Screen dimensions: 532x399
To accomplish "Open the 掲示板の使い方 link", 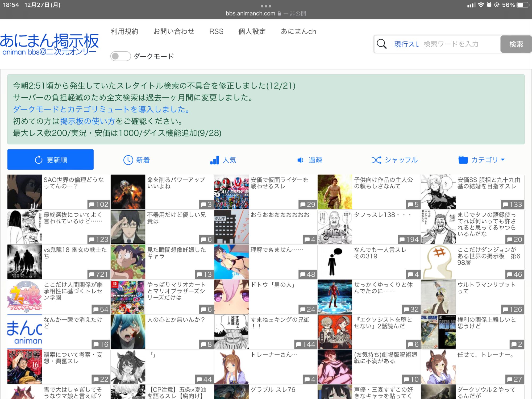I will pos(87,121).
